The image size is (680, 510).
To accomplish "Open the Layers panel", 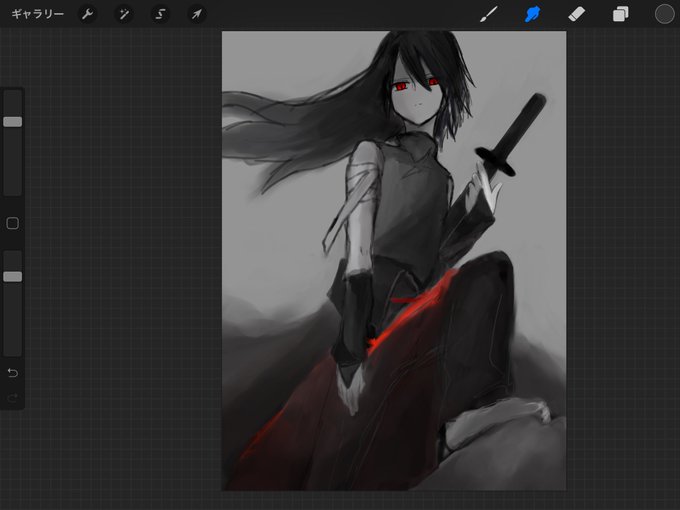I will [620, 14].
